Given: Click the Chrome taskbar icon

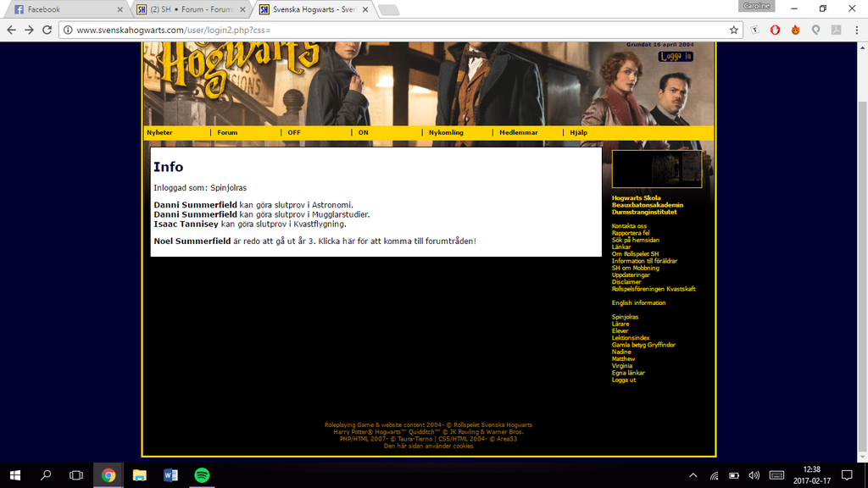Looking at the screenshot, I should [x=108, y=475].
